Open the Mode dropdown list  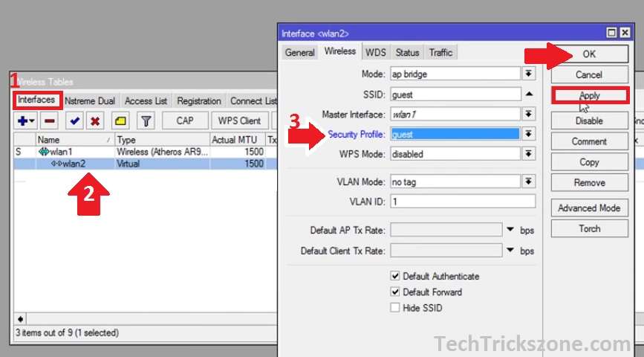[529, 74]
